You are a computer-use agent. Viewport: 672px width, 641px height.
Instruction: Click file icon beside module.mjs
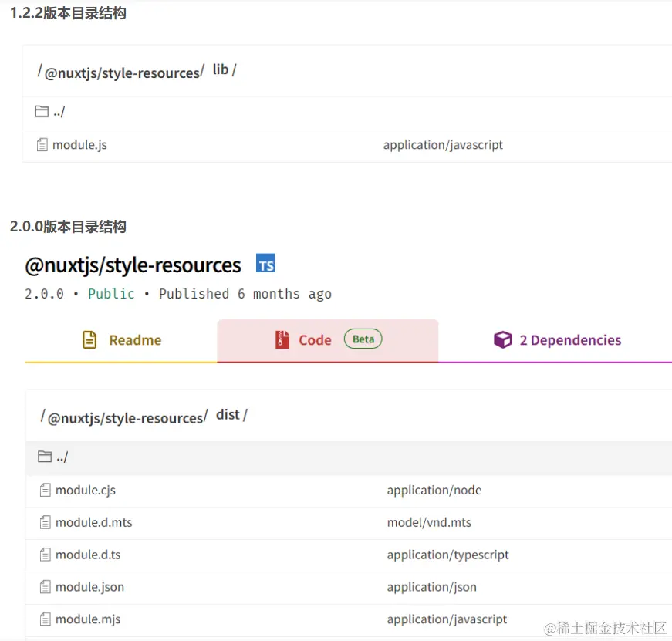45,619
